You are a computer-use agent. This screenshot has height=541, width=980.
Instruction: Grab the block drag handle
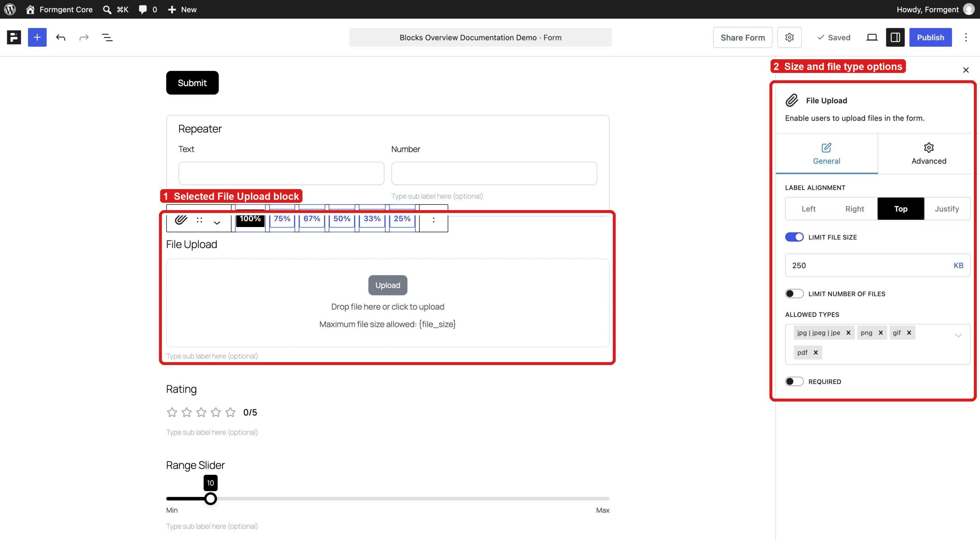pos(199,220)
